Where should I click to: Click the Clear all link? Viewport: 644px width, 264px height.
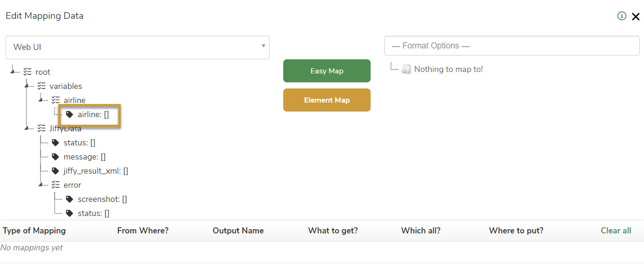coord(616,231)
